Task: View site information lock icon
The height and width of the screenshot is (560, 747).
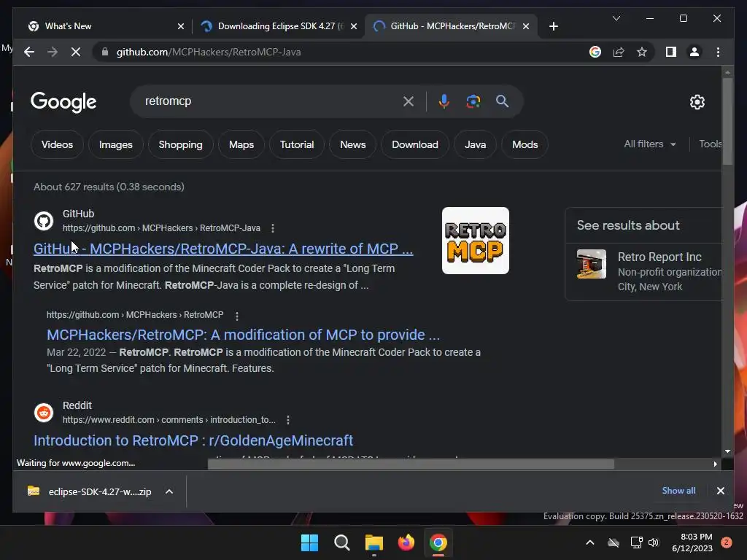Action: point(105,52)
